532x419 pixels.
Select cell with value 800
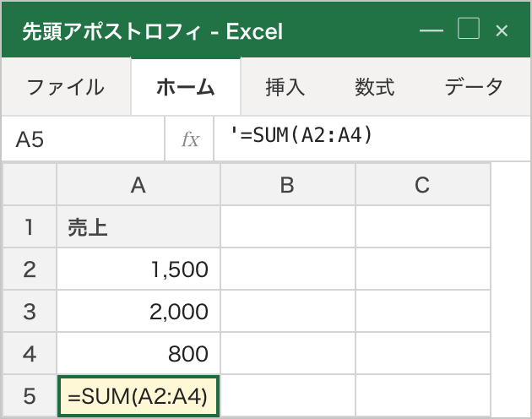(138, 353)
